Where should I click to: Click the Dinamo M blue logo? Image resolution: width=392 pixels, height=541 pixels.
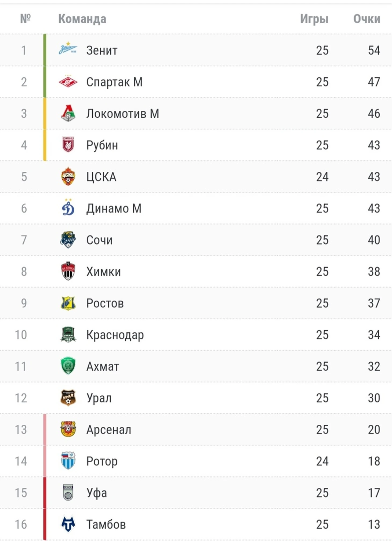(68, 208)
